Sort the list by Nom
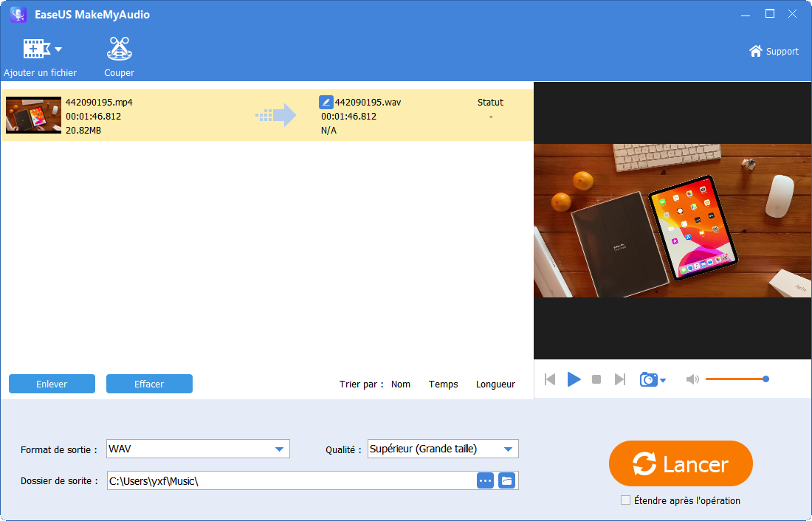The height and width of the screenshot is (521, 812). (x=401, y=384)
